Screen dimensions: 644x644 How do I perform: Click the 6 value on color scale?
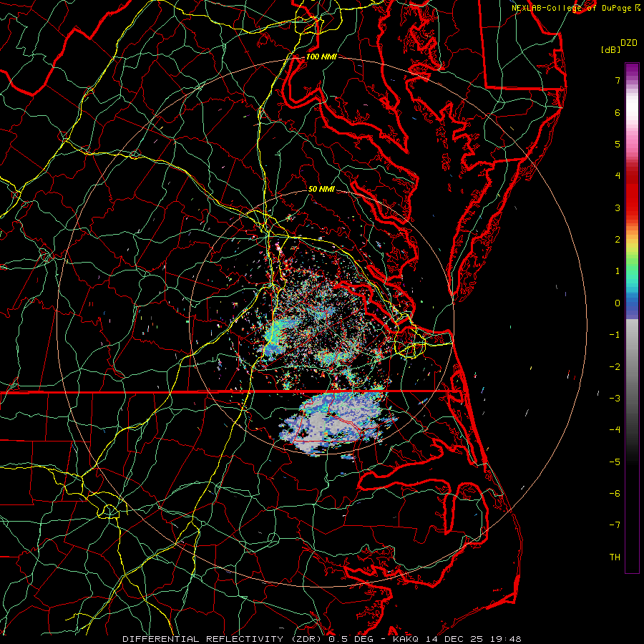click(x=618, y=112)
